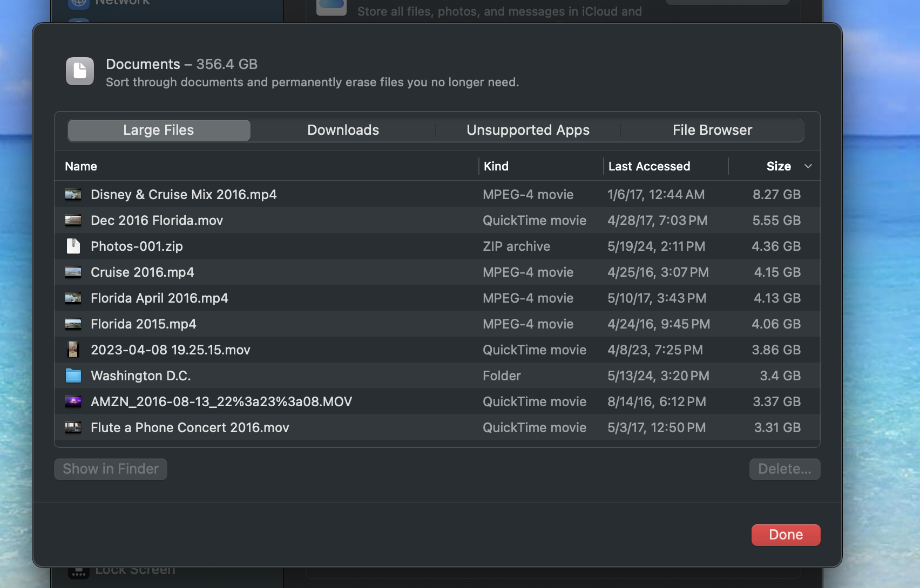
Task: Open the Downloads tab
Action: 343,130
